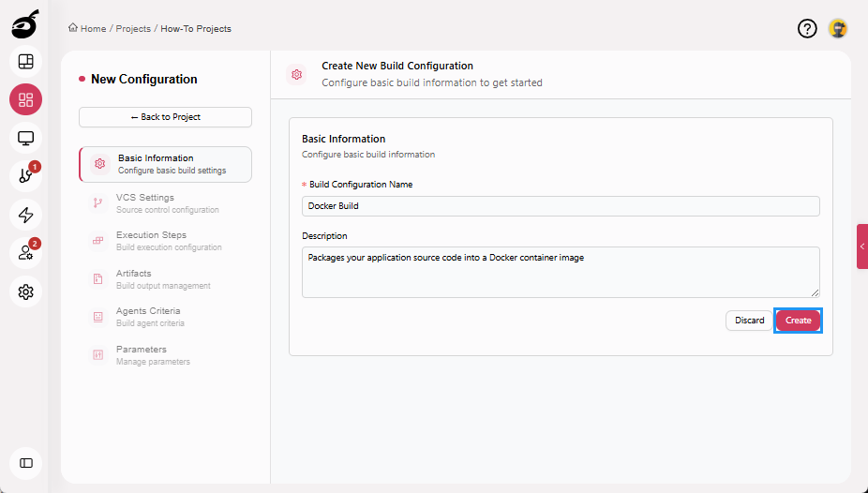The image size is (868, 493).
Task: Click the VCS Settings branch icon
Action: (x=98, y=203)
